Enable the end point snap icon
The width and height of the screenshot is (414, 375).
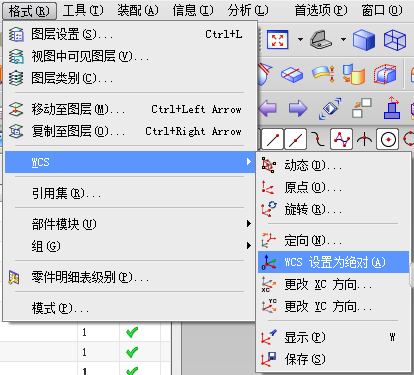coord(273,139)
